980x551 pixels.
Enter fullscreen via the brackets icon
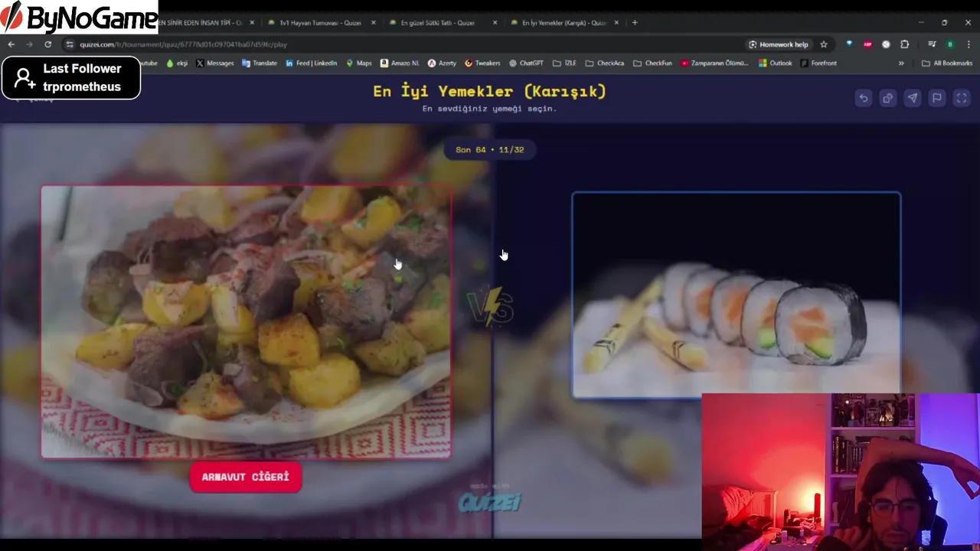962,98
